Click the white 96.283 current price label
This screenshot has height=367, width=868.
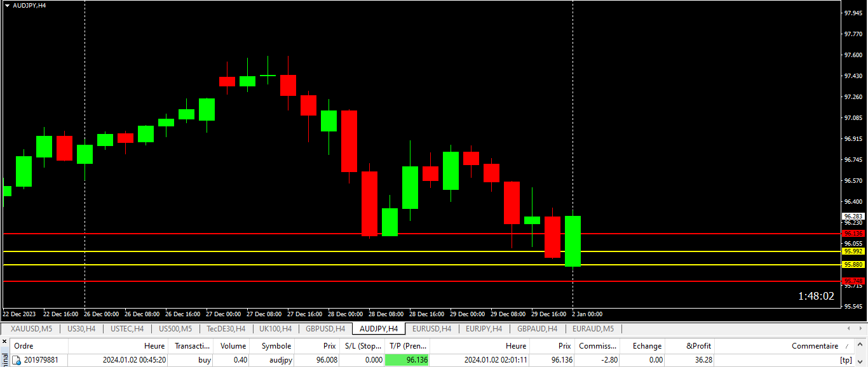(x=853, y=216)
